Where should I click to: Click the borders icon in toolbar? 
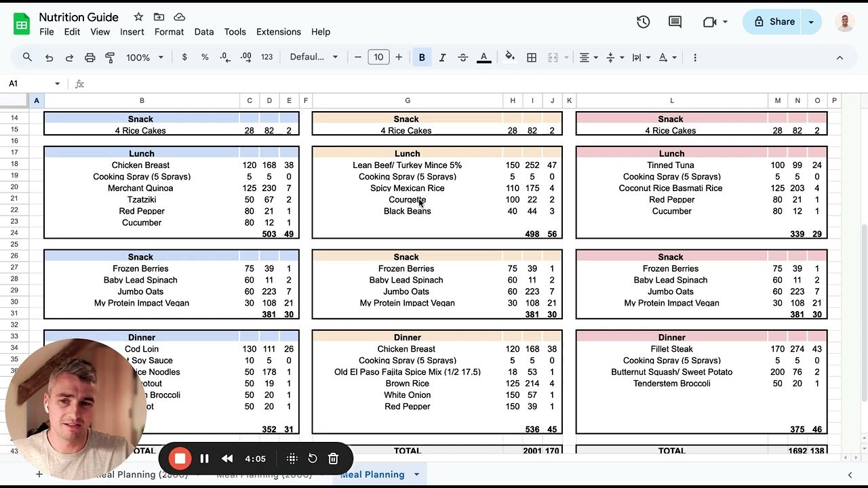point(532,58)
